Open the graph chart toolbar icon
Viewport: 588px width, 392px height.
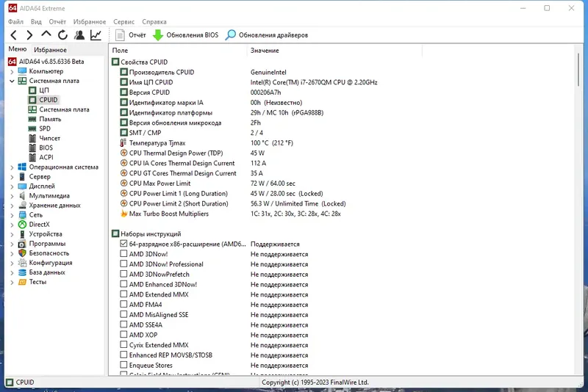(x=96, y=35)
